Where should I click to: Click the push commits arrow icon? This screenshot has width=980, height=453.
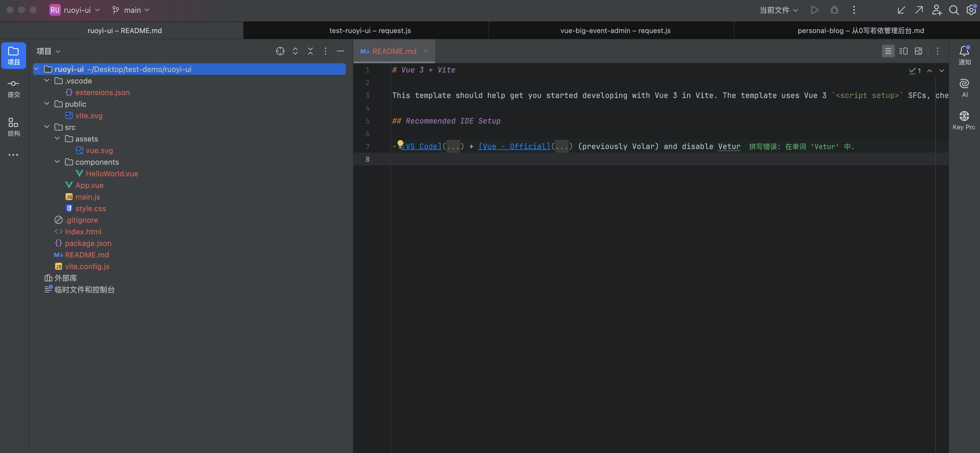919,10
